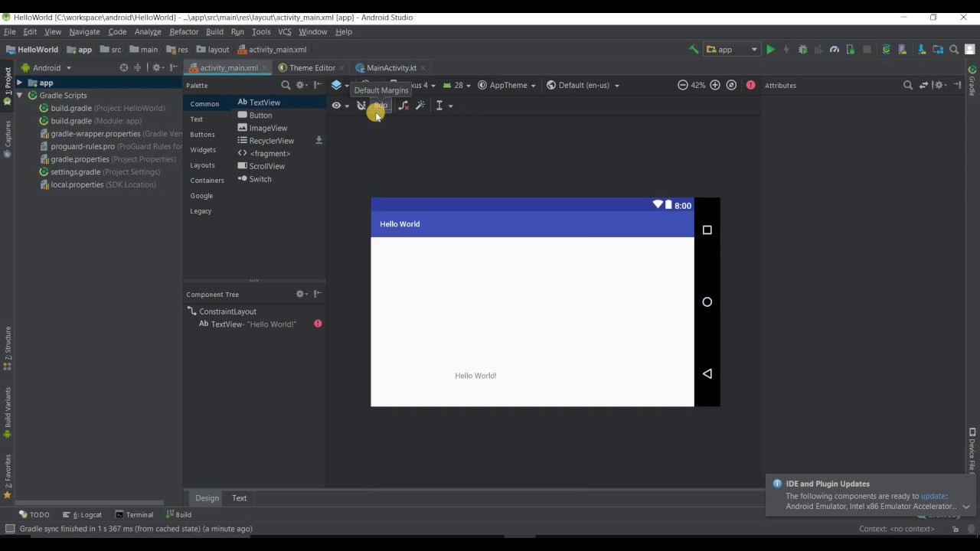Open the AVD Manager icon
The height and width of the screenshot is (551, 980).
(903, 50)
